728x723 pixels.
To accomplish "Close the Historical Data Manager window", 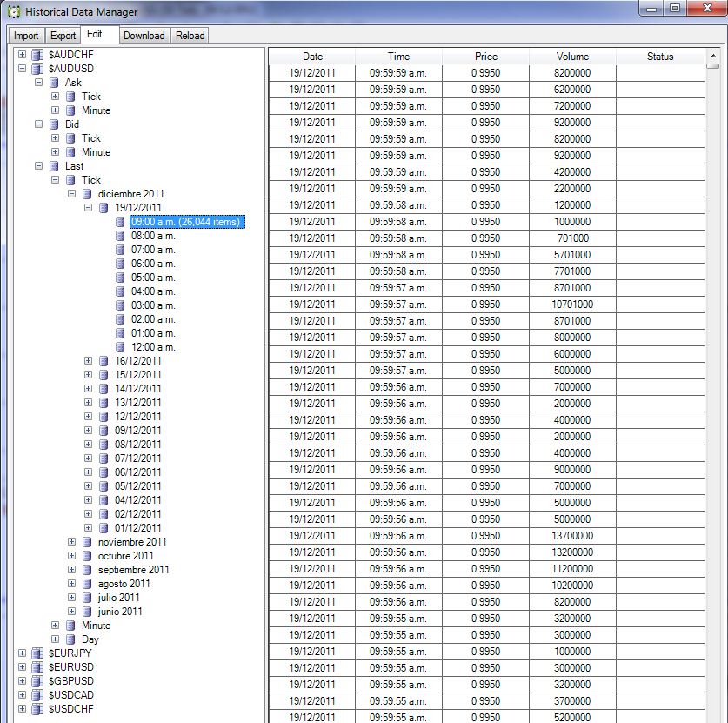I will coord(708,9).
